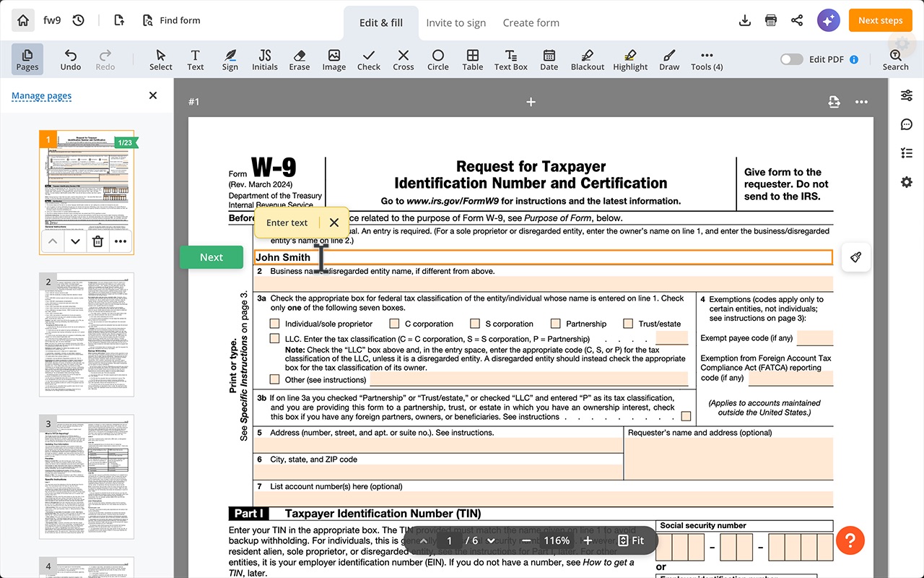Zoom out with the minus button

526,540
